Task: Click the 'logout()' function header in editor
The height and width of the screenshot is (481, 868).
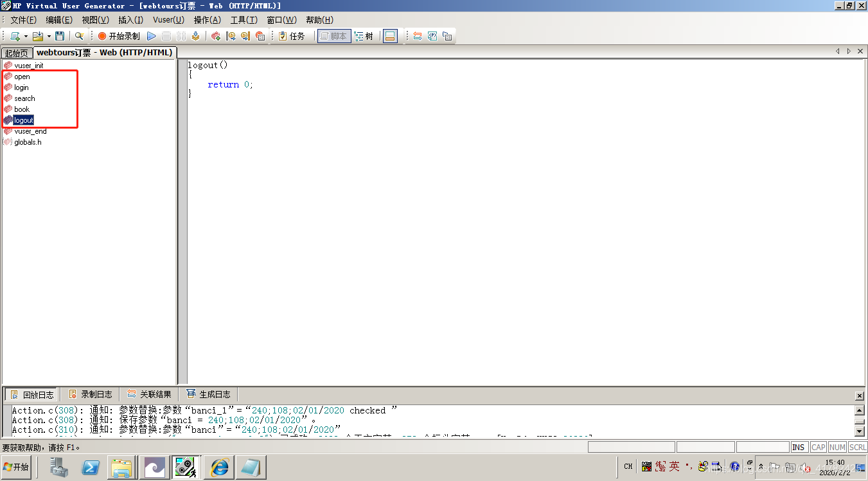Action: click(x=208, y=65)
